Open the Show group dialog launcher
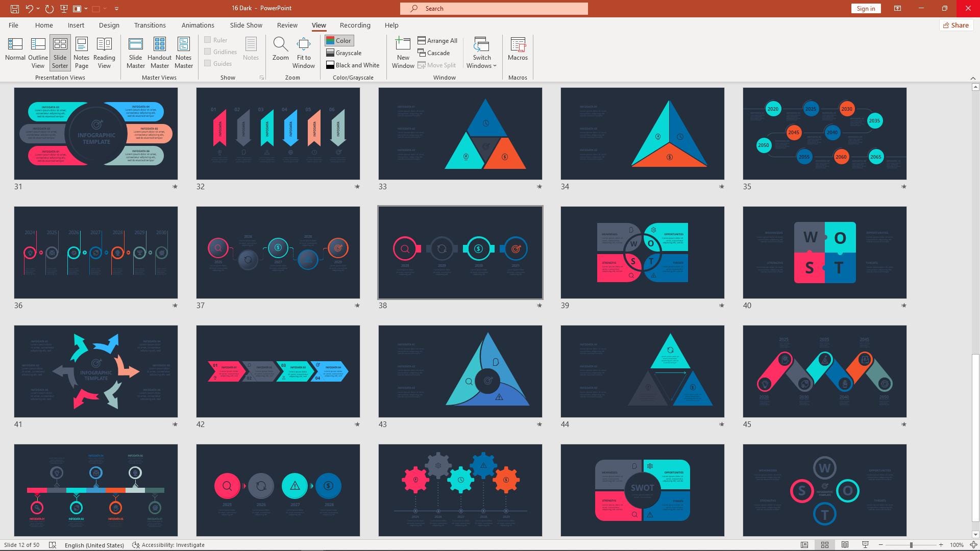Viewport: 980px width, 551px height. 262,78
